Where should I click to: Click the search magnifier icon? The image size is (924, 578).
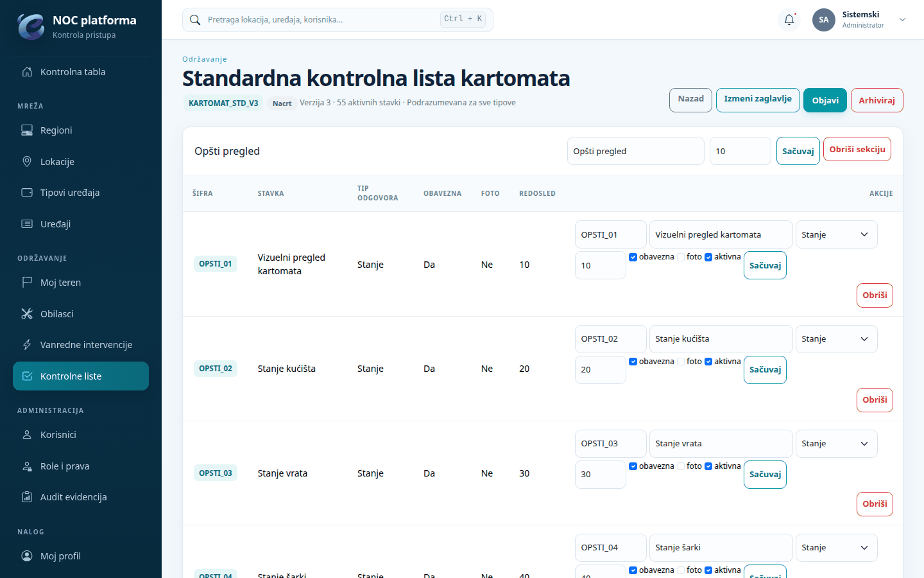tap(195, 20)
